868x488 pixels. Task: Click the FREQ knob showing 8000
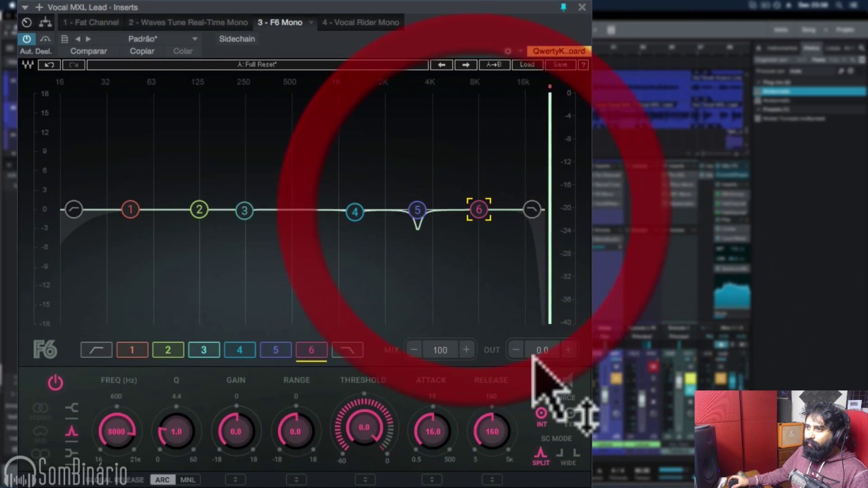(x=117, y=431)
